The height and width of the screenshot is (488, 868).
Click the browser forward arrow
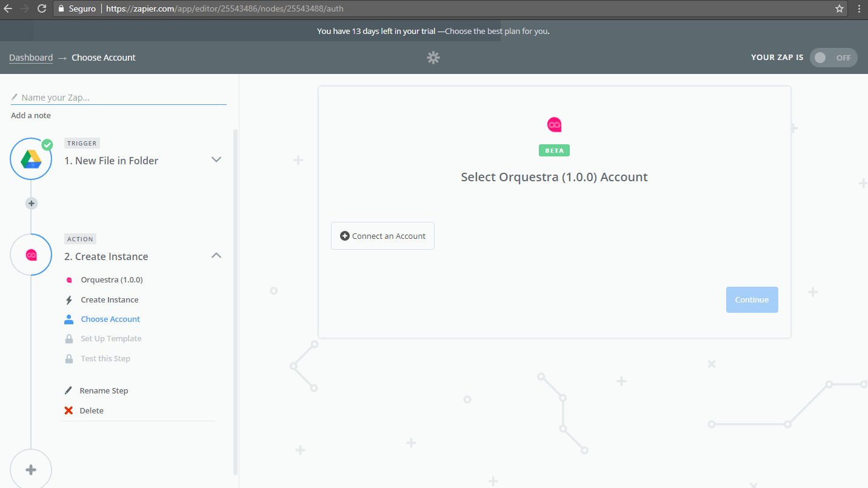coord(25,8)
